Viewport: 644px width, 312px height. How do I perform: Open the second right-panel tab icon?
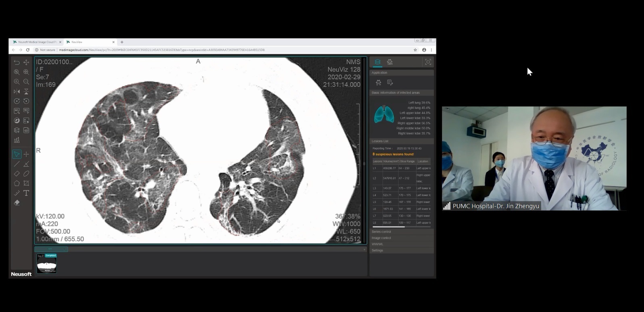[390, 62]
